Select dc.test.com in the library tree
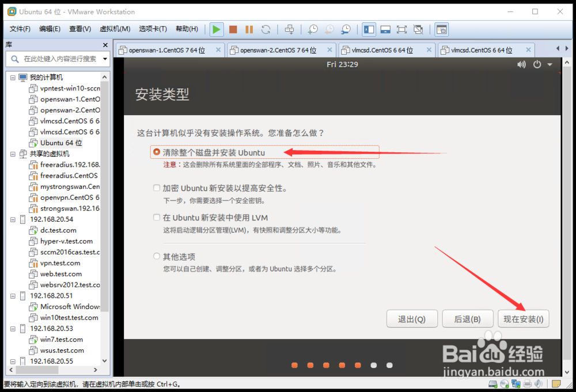The height and width of the screenshot is (392, 576). click(x=58, y=230)
